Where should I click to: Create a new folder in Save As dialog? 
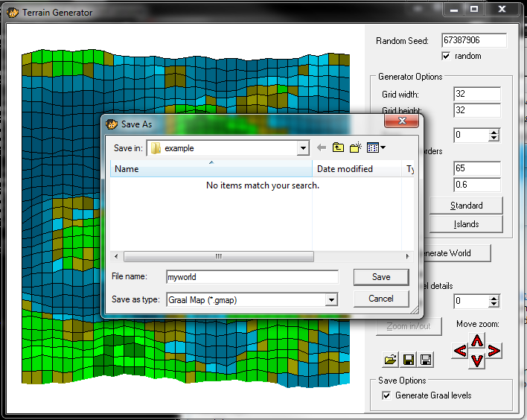(x=355, y=148)
